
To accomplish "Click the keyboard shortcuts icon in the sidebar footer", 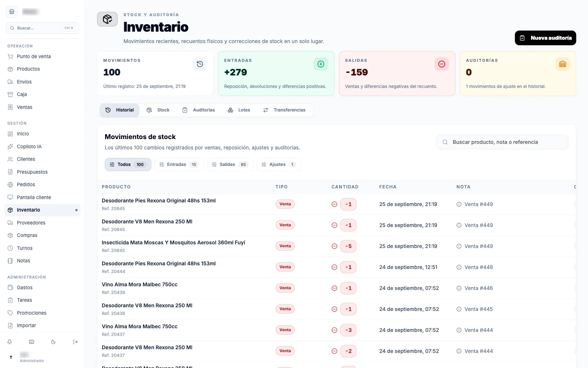I will tap(32, 342).
